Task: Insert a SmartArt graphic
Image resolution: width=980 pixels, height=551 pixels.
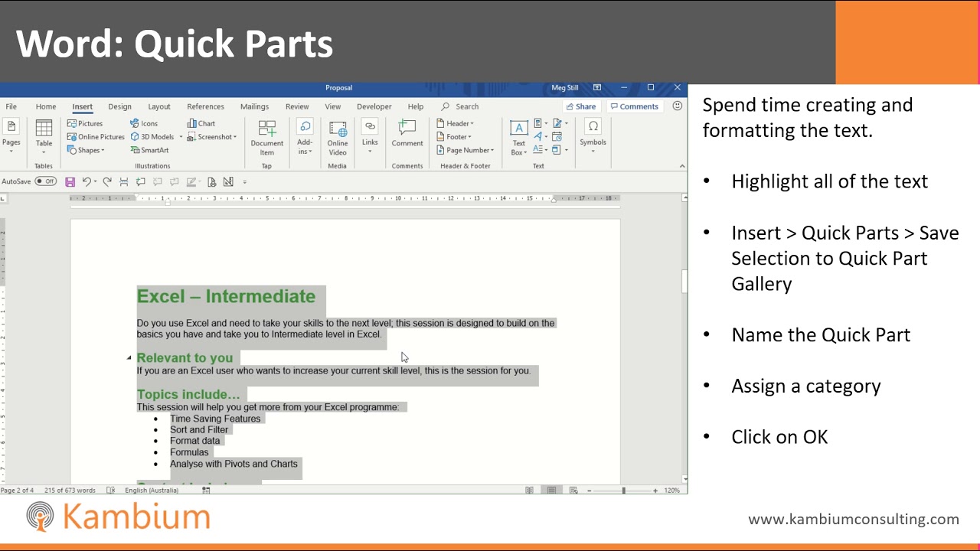Action: [149, 150]
